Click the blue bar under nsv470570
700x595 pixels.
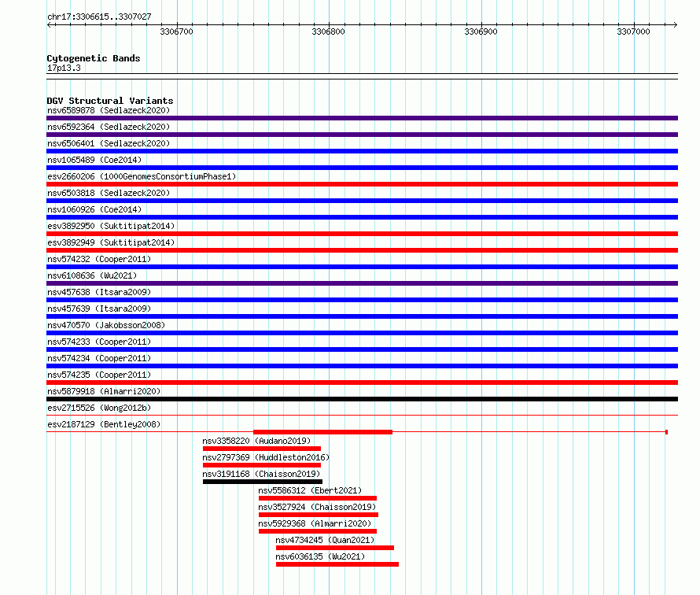(x=362, y=333)
